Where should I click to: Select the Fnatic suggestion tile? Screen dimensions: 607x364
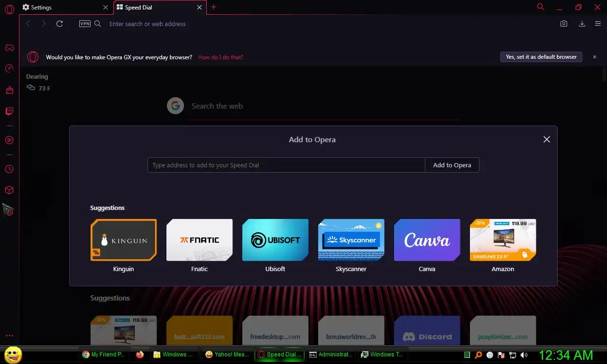199,240
